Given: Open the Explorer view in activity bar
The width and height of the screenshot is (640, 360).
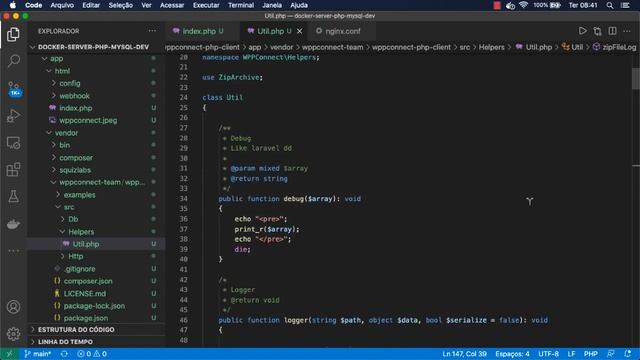Looking at the screenshot, I should (13, 34).
